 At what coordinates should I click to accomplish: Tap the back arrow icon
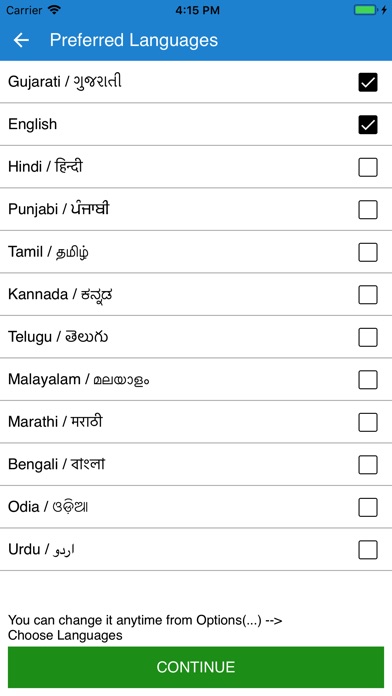(21, 40)
